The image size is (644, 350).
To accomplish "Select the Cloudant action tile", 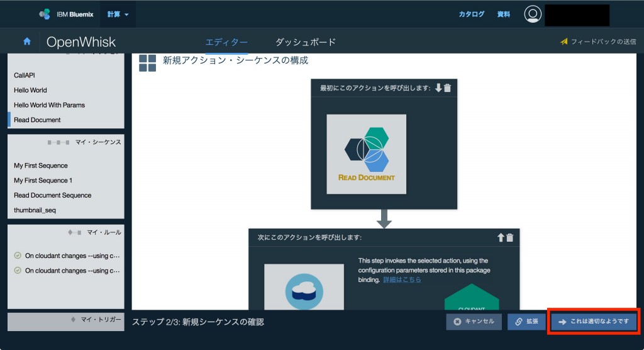I will click(304, 287).
